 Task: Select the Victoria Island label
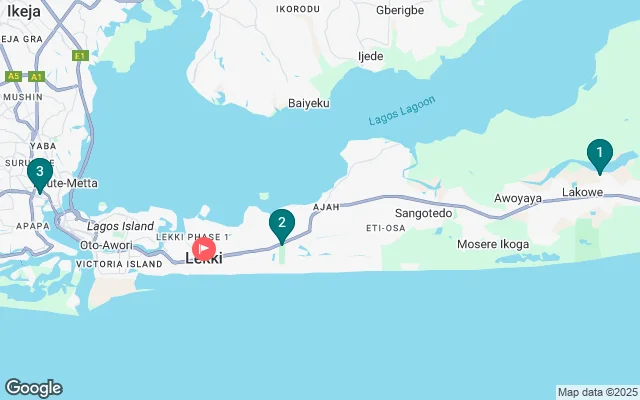[119, 264]
